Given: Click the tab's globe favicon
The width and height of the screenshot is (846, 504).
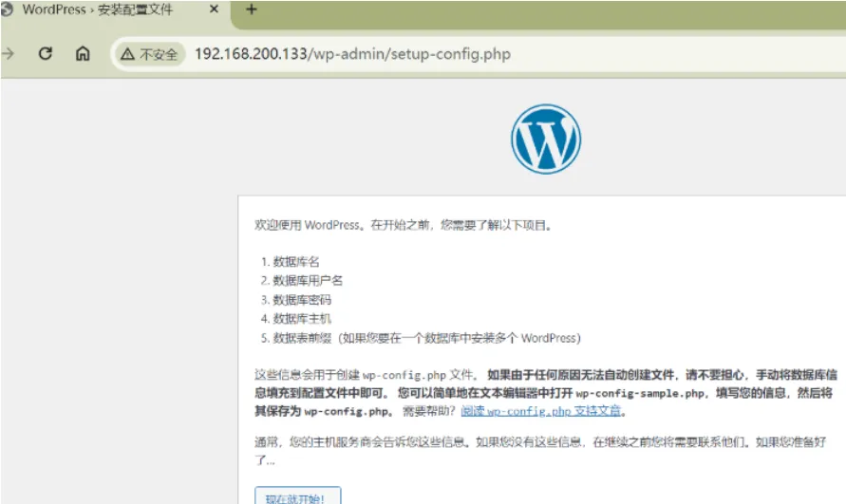Looking at the screenshot, I should (7, 9).
